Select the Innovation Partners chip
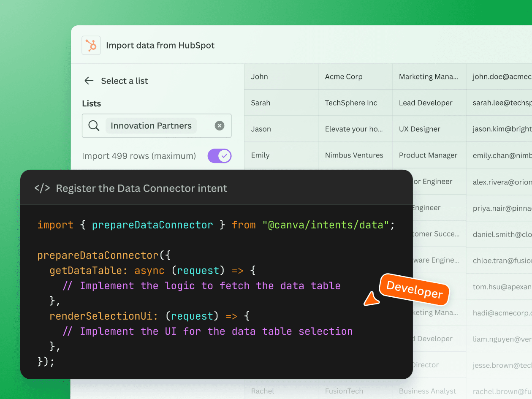532x399 pixels. click(151, 125)
